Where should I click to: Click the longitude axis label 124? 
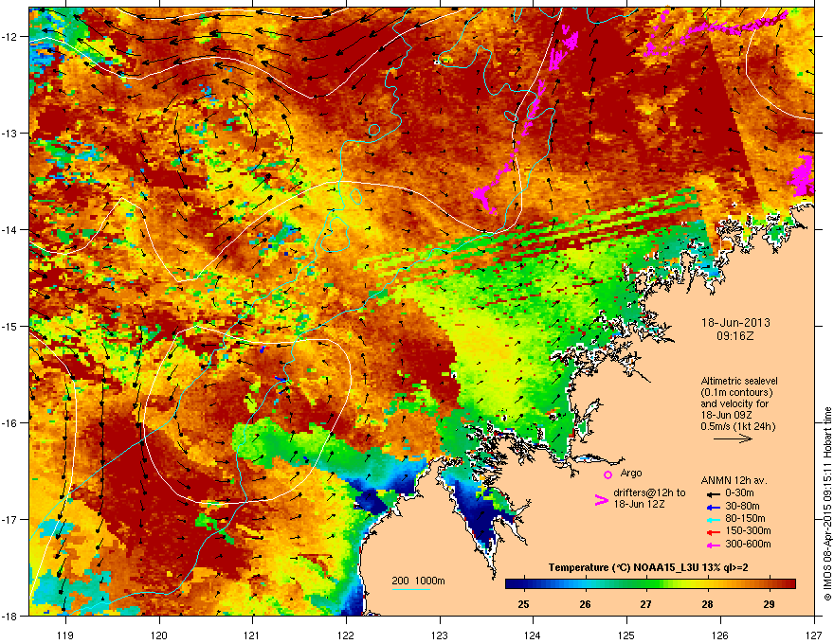533,635
